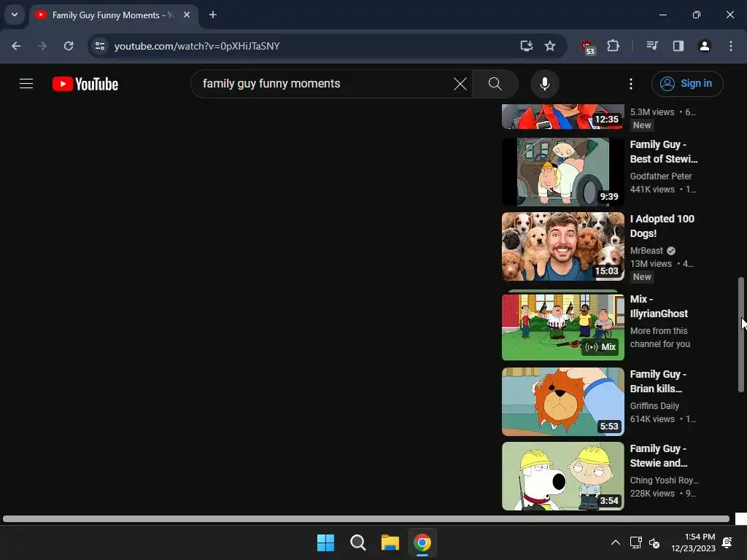This screenshot has height=560, width=747.
Task: Open Family Guy Brian kills thumbnail
Action: (x=562, y=402)
